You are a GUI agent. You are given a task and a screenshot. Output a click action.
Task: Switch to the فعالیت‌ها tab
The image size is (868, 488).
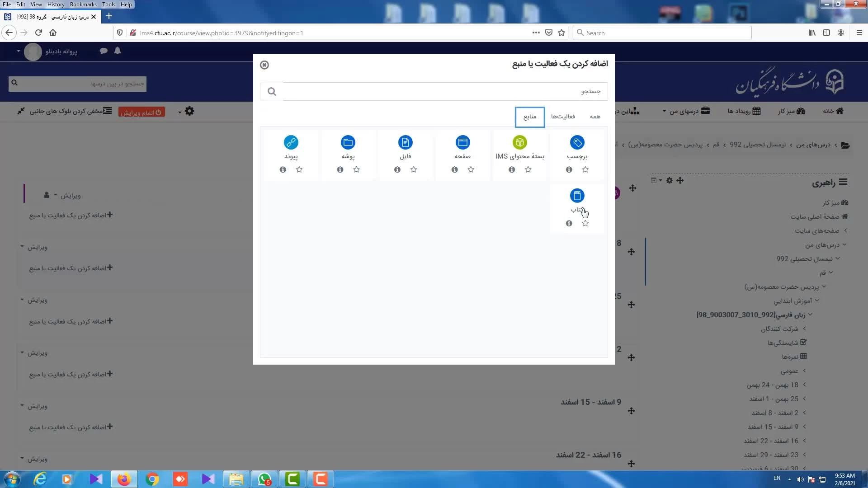[x=563, y=117]
